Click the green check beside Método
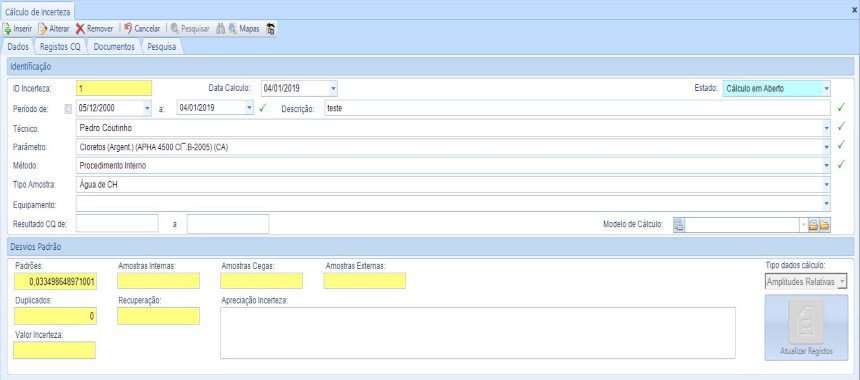Image resolution: width=860 pixels, height=380 pixels. 841,164
